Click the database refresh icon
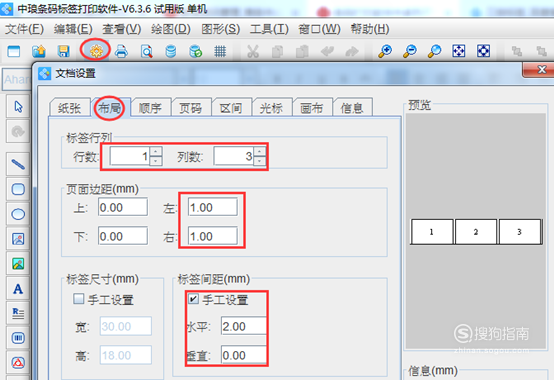Image resolution: width=554 pixels, height=380 pixels. (195, 52)
